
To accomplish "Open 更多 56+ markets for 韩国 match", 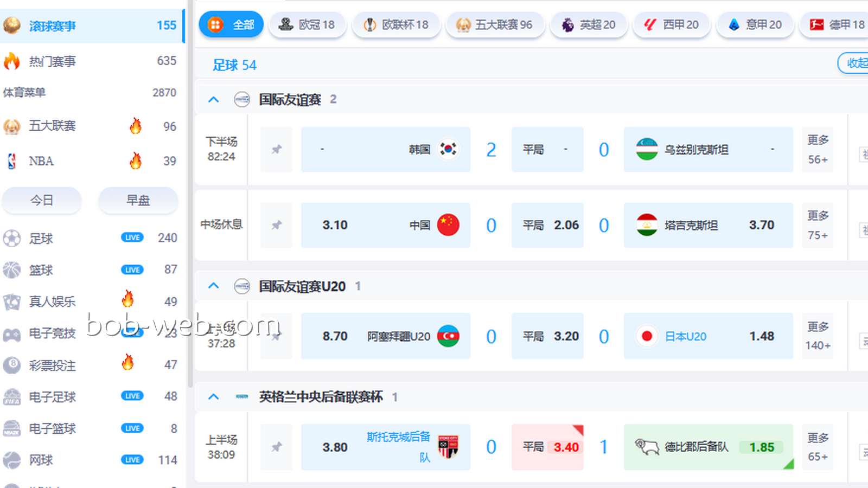I will (818, 149).
